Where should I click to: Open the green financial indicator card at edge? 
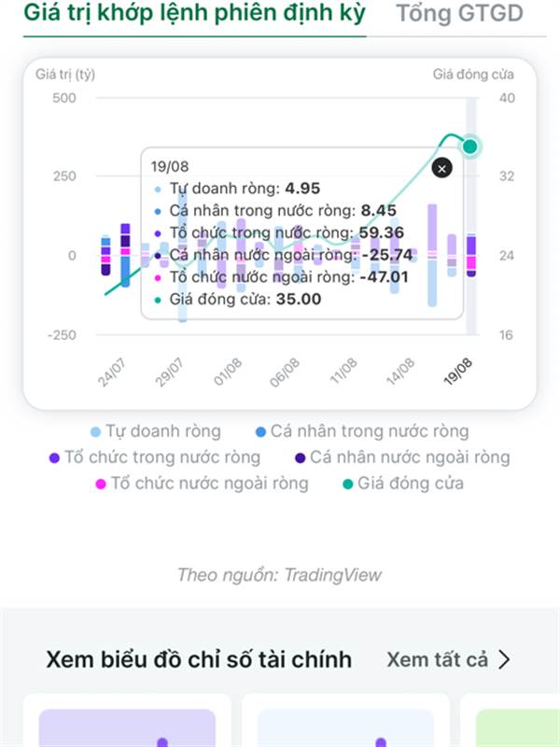(x=518, y=728)
